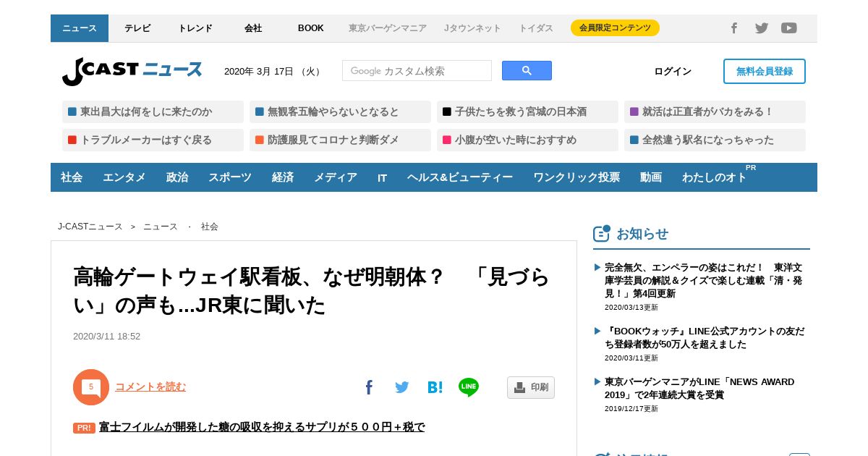Click the orange comment bubble icon
Screen dimensions: 868x456
[91, 387]
